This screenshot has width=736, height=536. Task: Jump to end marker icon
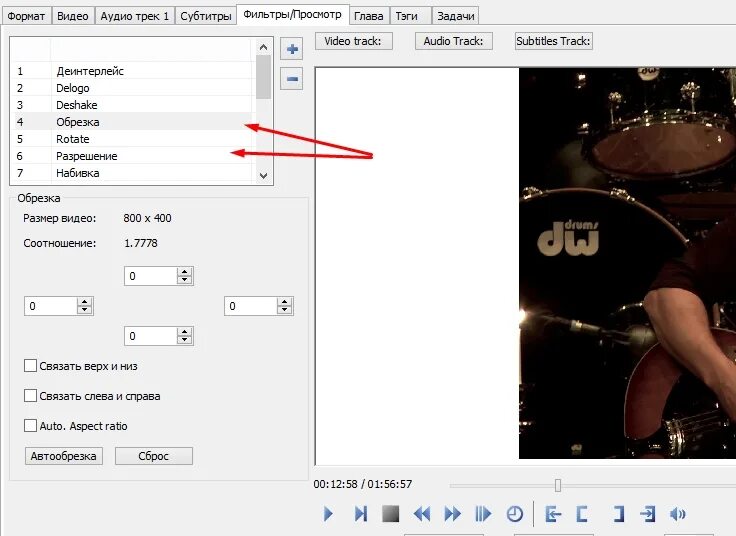click(x=648, y=514)
